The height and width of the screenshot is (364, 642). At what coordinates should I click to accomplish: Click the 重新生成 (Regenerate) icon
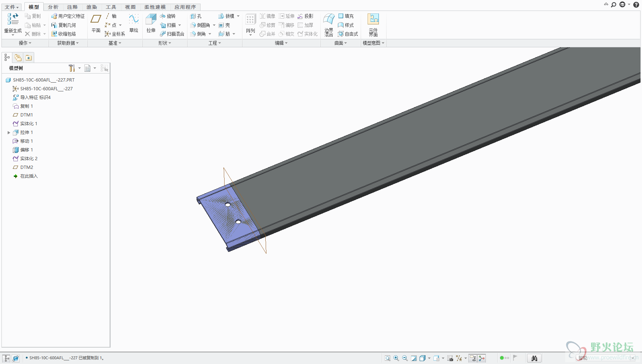pyautogui.click(x=13, y=19)
